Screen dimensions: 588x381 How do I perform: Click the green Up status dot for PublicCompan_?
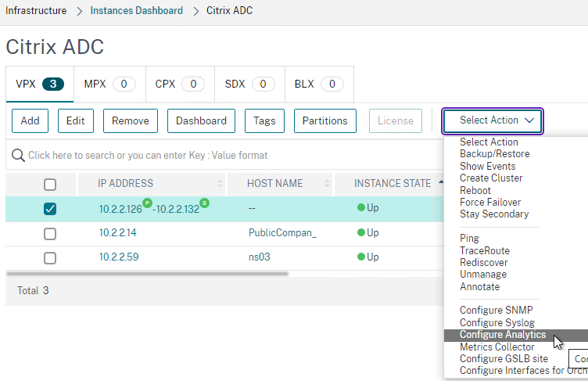(361, 232)
